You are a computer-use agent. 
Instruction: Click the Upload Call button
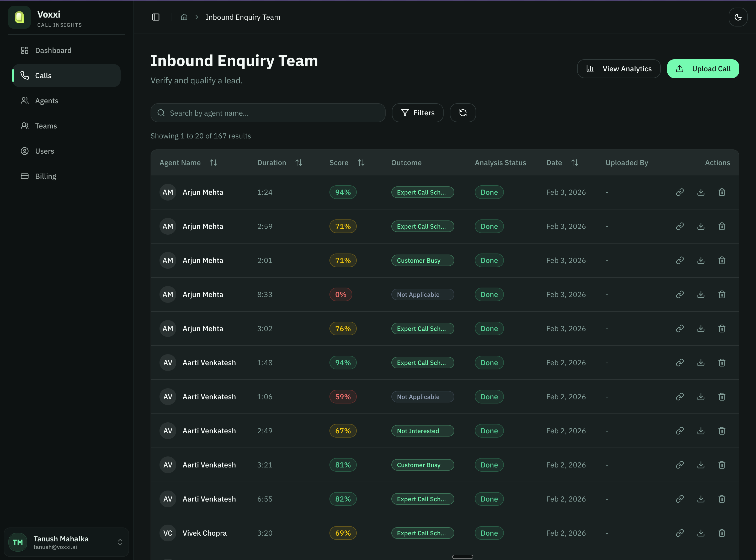[703, 69]
